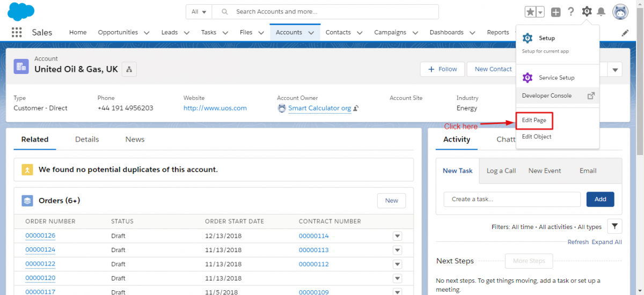Screen dimensions: 644x295
Task: Expand the Accounts tab chevron
Action: point(311,33)
